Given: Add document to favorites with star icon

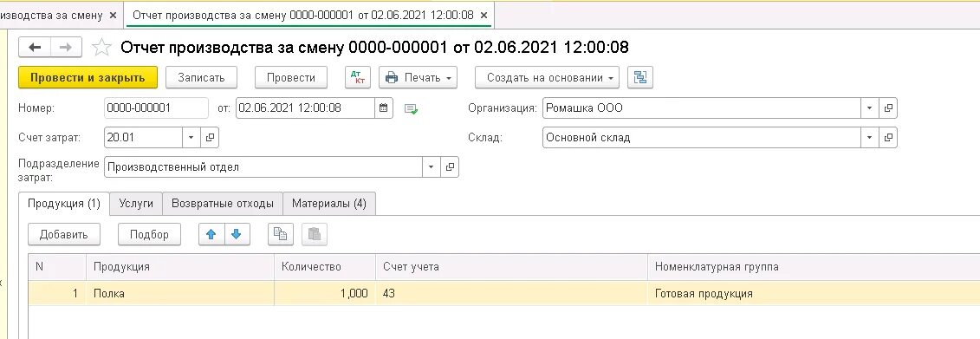Looking at the screenshot, I should (x=101, y=47).
